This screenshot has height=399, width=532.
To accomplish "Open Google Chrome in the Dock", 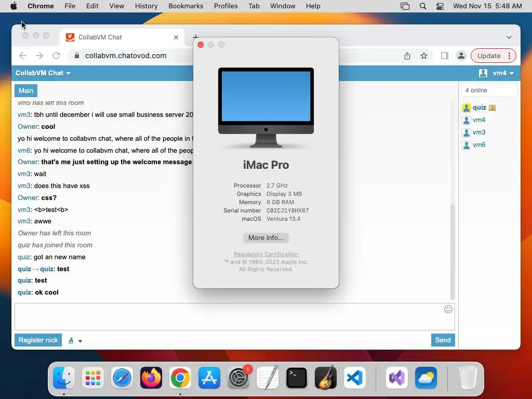I will 180,378.
